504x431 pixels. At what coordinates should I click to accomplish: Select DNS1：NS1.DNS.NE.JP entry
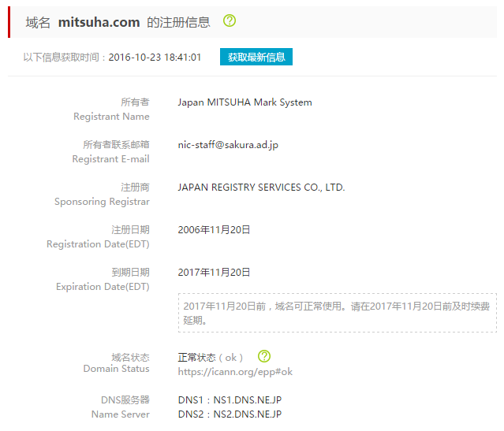point(230,399)
